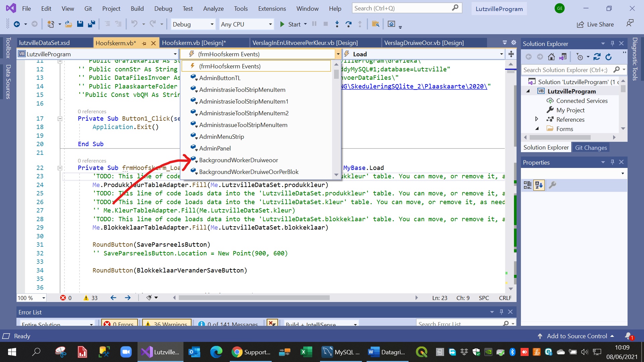Expand the References node

pos(536,119)
